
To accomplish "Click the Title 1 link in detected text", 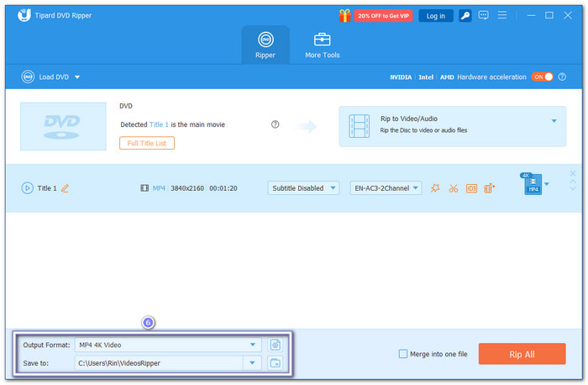I will tap(159, 124).
